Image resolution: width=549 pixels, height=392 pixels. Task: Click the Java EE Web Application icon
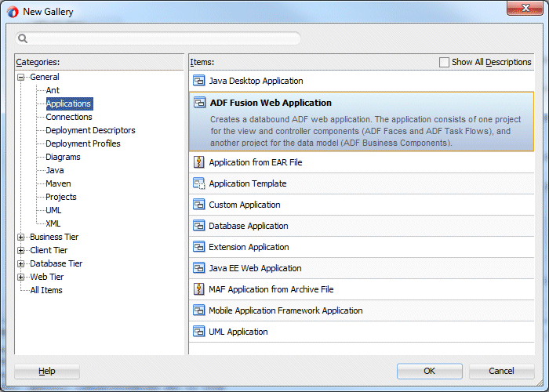tap(199, 268)
